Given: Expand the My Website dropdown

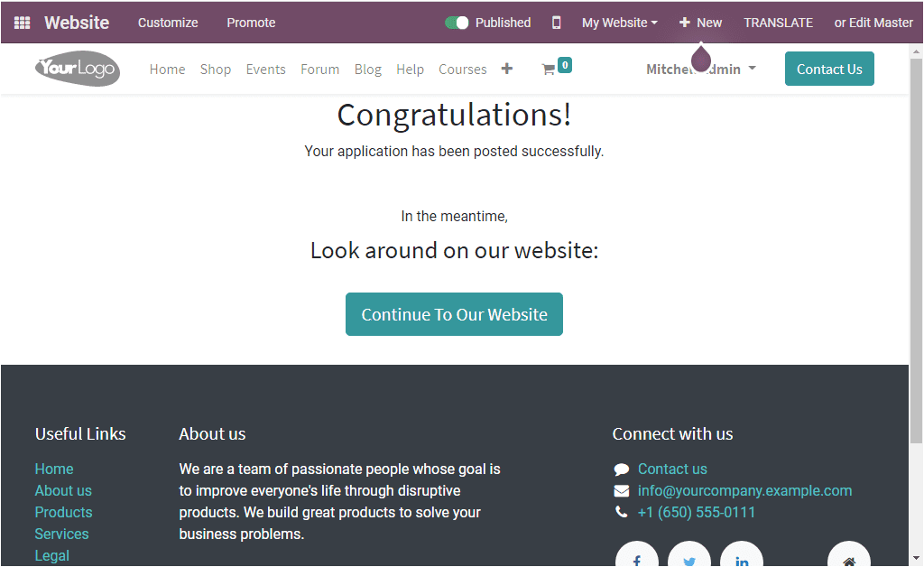Looking at the screenshot, I should [619, 23].
